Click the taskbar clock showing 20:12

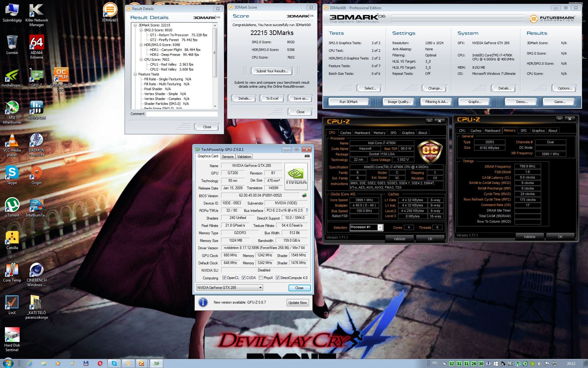(571, 363)
